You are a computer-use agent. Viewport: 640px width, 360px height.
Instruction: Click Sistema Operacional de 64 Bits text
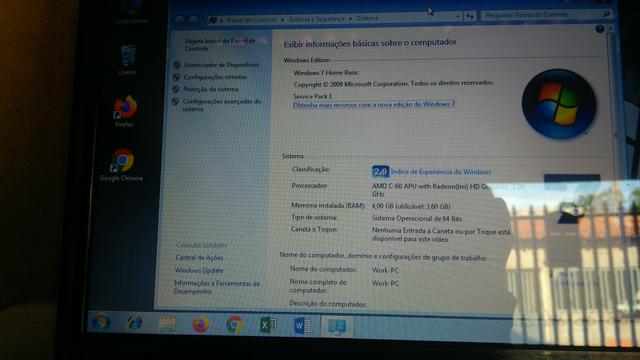417,218
